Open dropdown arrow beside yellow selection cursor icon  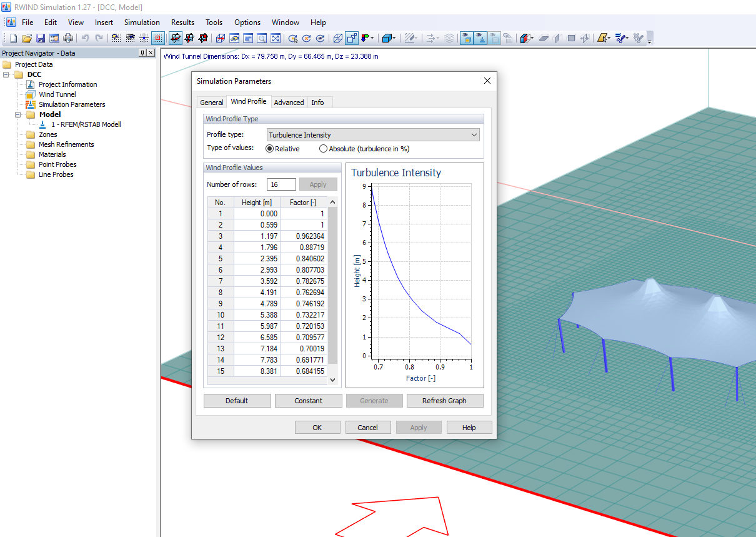[x=609, y=38]
